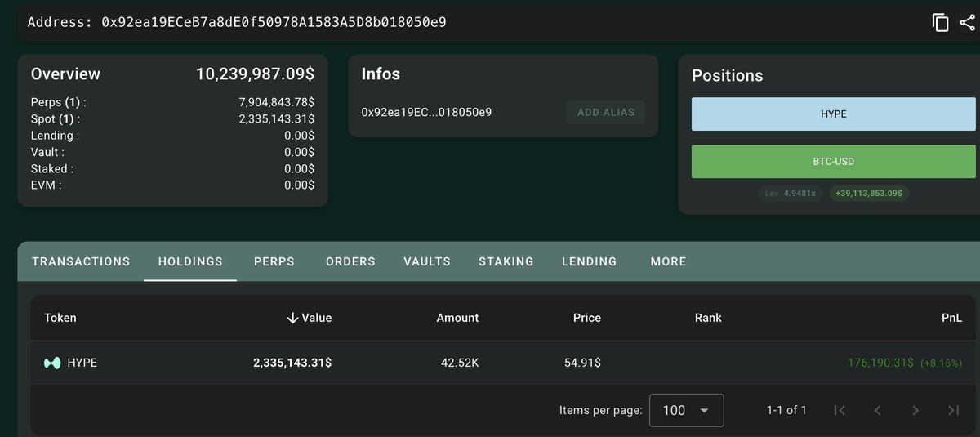Sort holdings by Value arrow
The height and width of the screenshot is (437, 980).
coord(292,318)
